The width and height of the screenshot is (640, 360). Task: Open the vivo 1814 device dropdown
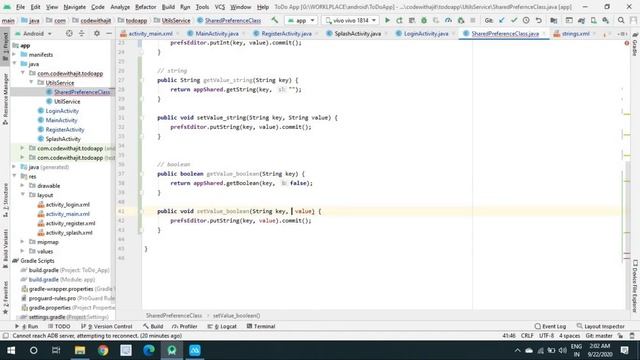point(350,20)
